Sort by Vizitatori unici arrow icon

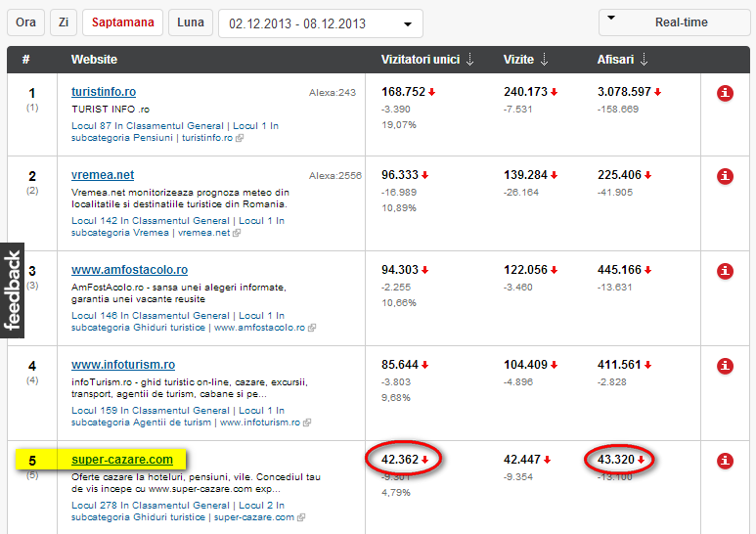(x=470, y=60)
